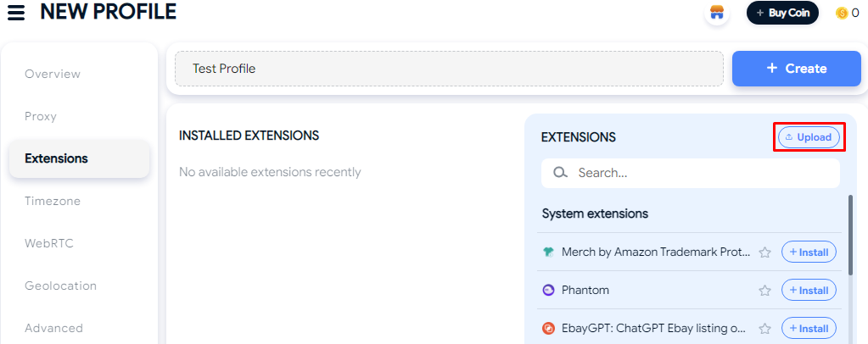The height and width of the screenshot is (344, 868).
Task: Click the Test Profile name field
Action: click(449, 69)
